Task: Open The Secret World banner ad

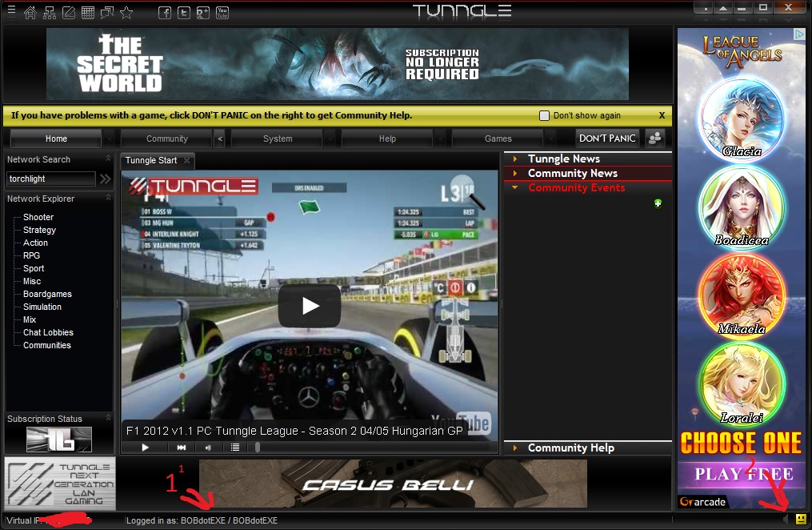Action: (338, 64)
